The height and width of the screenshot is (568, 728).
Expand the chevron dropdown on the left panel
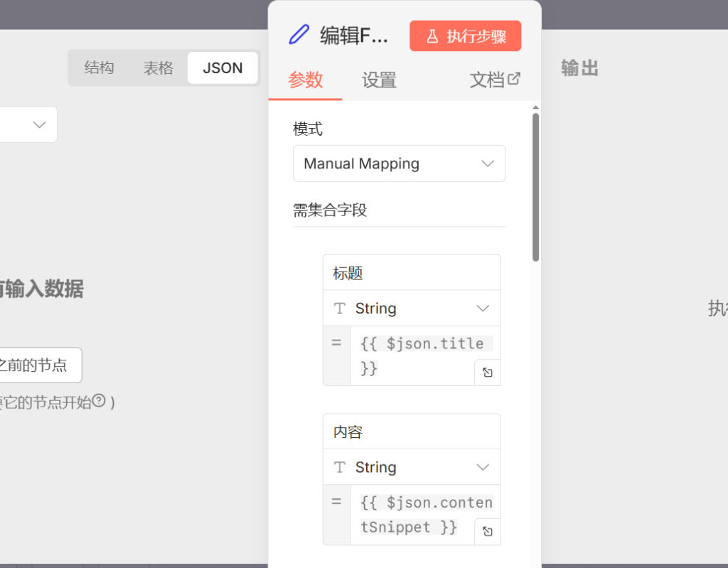click(39, 124)
